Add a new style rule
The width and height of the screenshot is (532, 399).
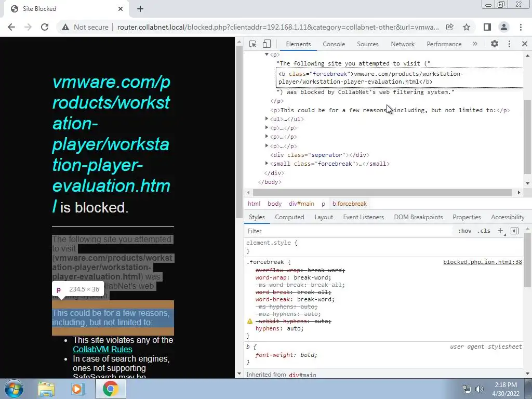coord(500,231)
